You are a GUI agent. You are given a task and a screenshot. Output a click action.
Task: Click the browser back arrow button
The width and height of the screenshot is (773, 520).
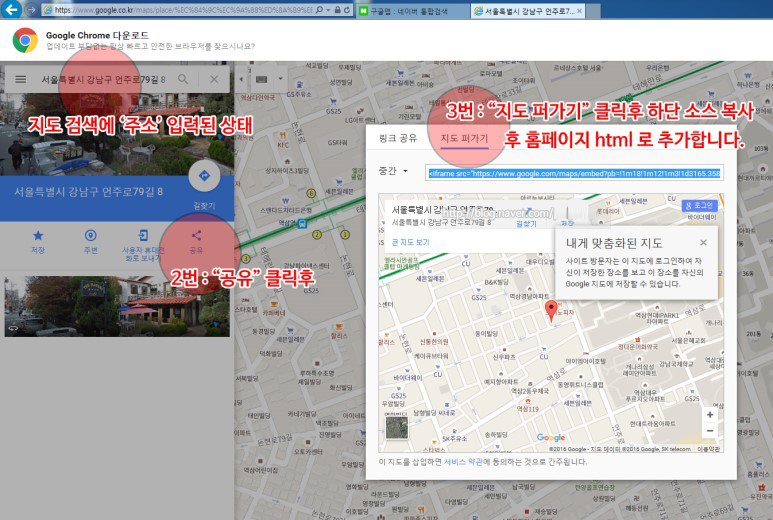(x=12, y=9)
